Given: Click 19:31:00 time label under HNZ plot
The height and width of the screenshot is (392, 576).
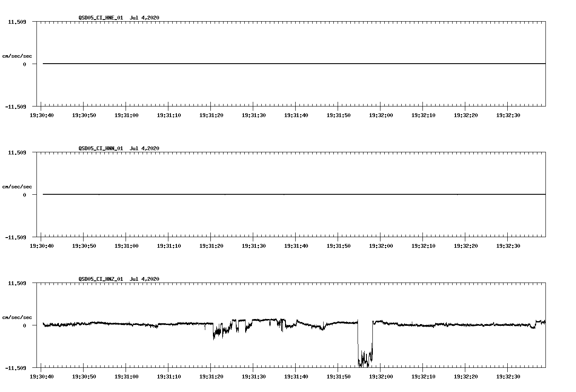Looking at the screenshot, I should point(126,377).
